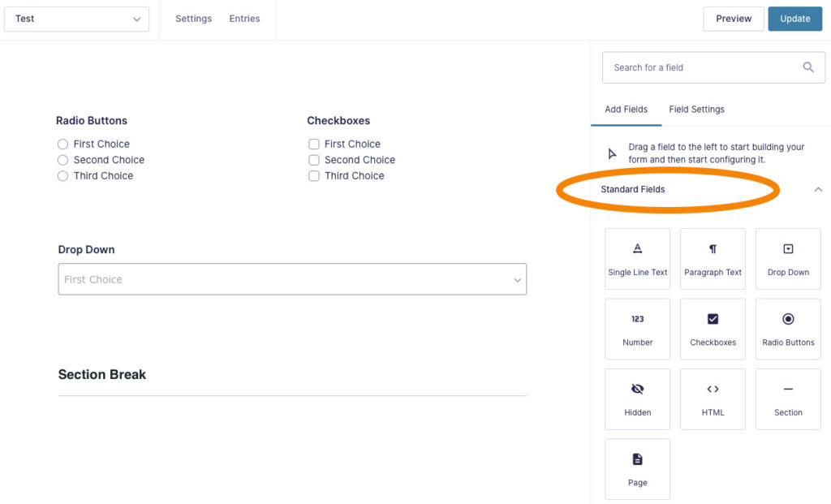Add a Single Line Text field
This screenshot has height=504, width=831.
(x=637, y=259)
